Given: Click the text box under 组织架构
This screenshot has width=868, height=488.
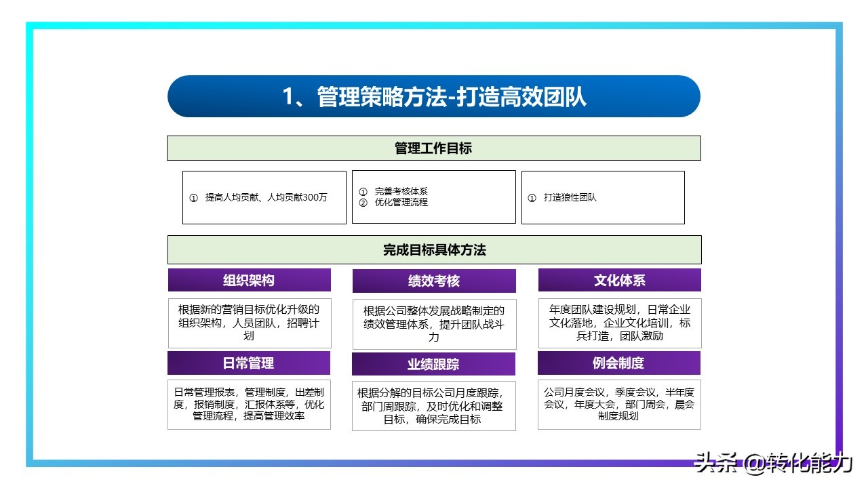Looking at the screenshot, I should click(248, 323).
